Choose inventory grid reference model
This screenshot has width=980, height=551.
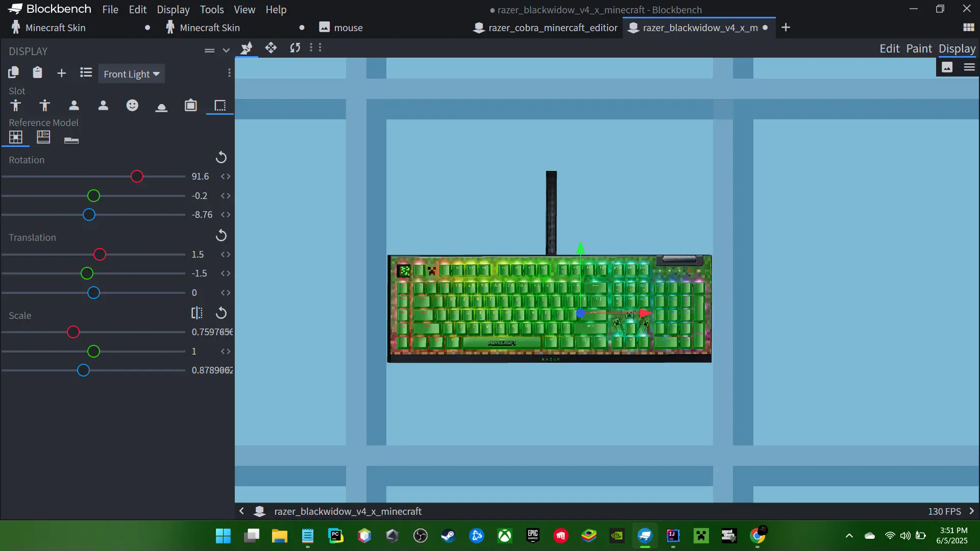click(x=16, y=137)
